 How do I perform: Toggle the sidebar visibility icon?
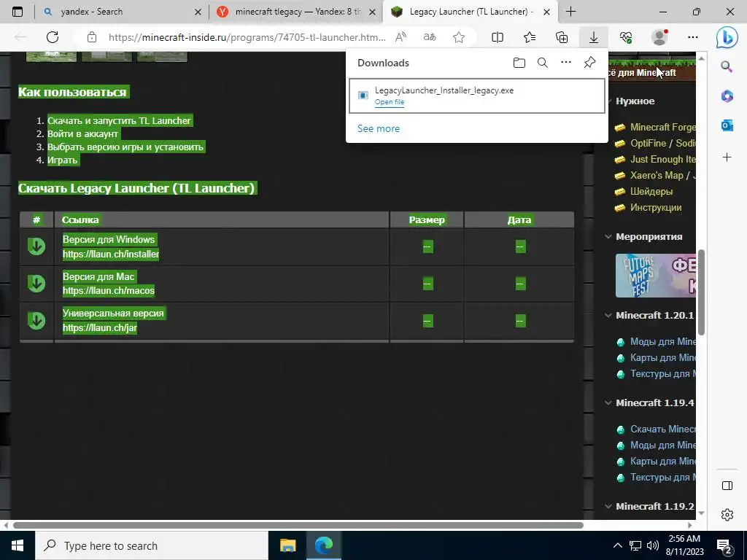pos(727,485)
